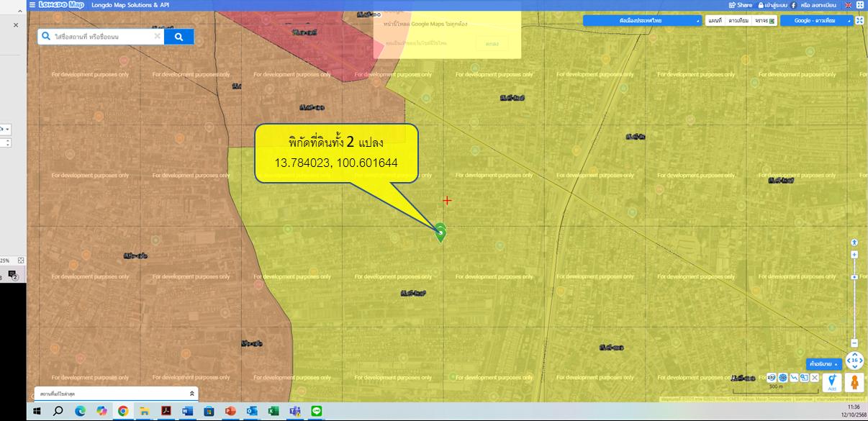Click the place search input field

click(x=101, y=37)
